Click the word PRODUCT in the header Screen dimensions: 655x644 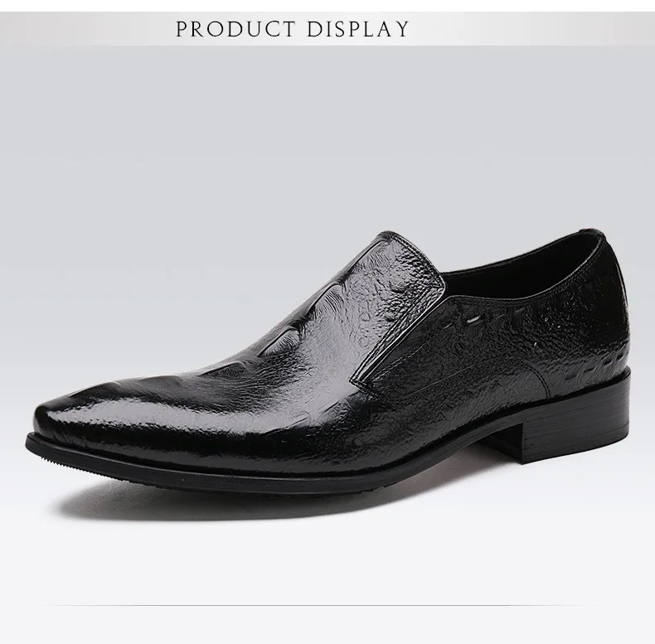pyautogui.click(x=235, y=29)
